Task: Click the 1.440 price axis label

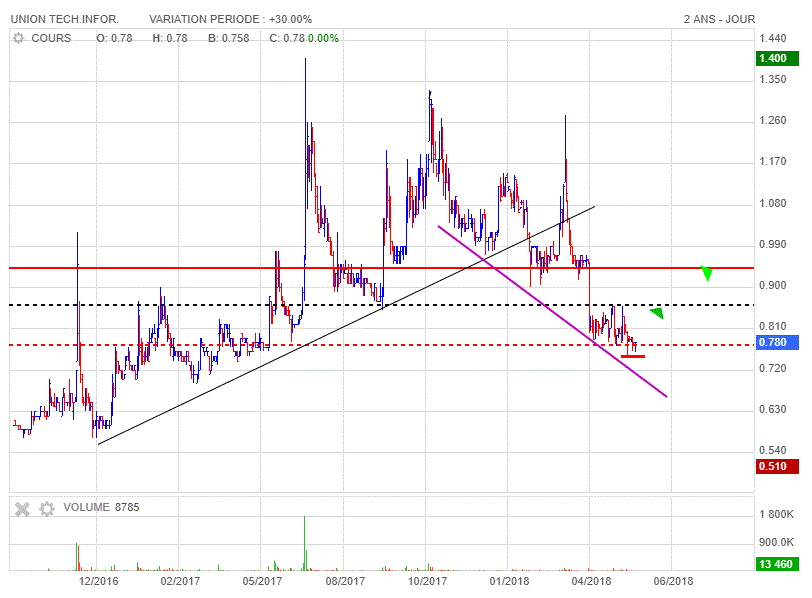Action: pyautogui.click(x=773, y=38)
